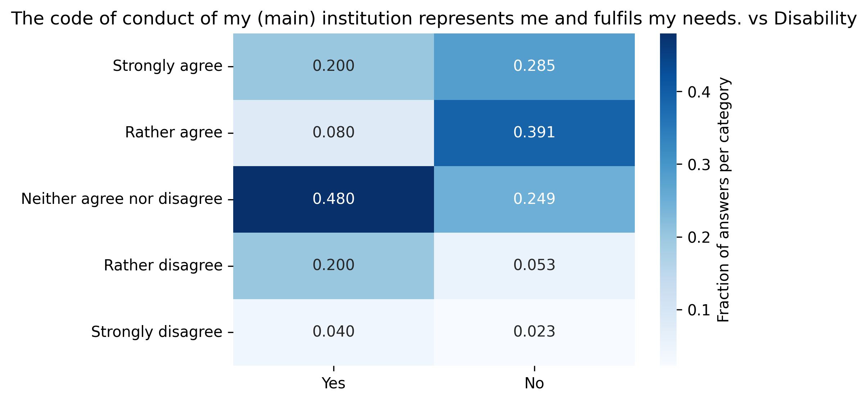Viewport: 868px width, 402px height.
Task: Click the Rather disagree / Yes cell
Action: (x=333, y=265)
